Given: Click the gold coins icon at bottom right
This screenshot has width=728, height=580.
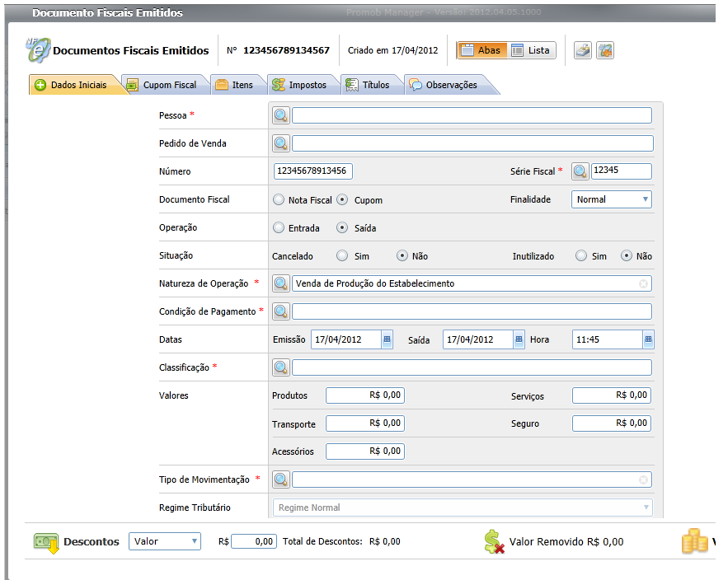Looking at the screenshot, I should (x=694, y=541).
